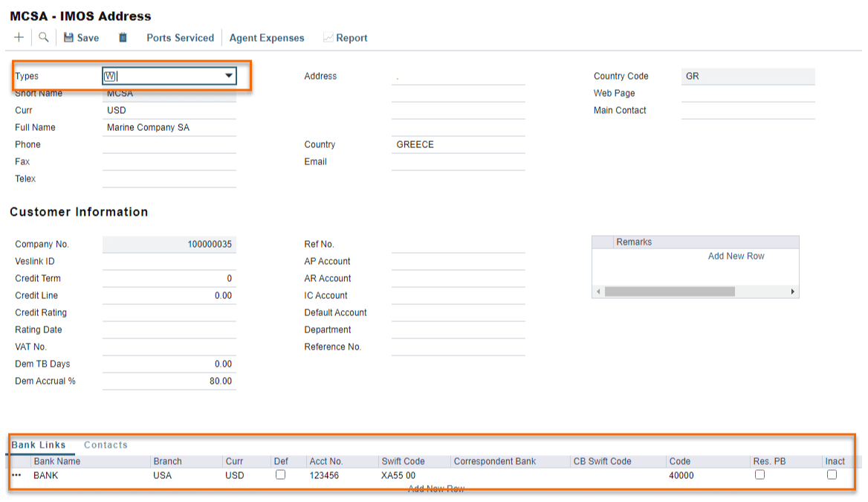Screen dimensions: 868x502
Task: Switch to the Contacts tab
Action: coord(106,445)
